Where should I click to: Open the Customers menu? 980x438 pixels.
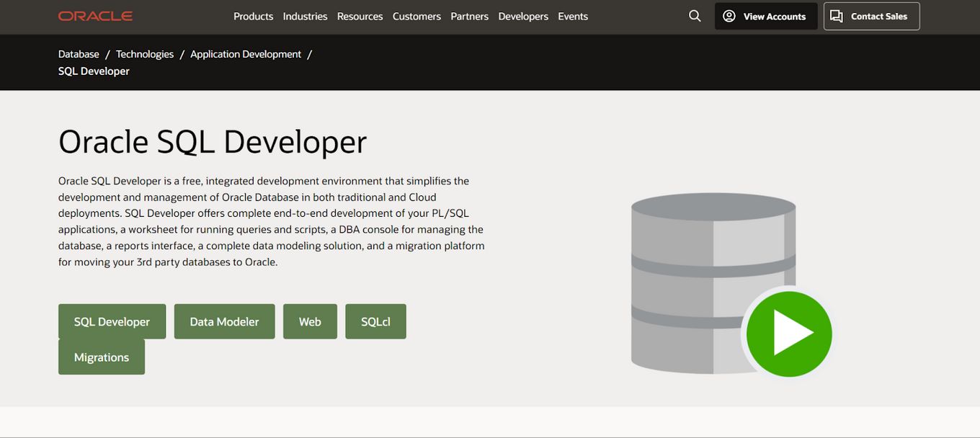[416, 16]
